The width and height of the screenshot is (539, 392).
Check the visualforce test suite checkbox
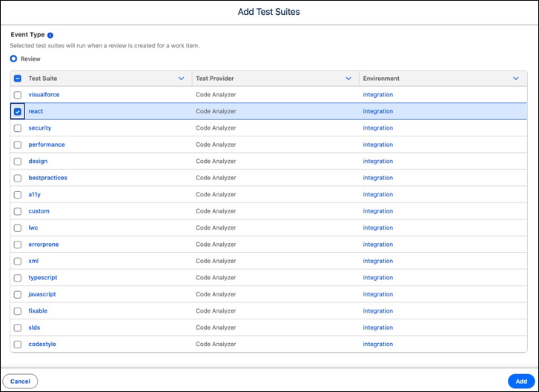tap(18, 95)
